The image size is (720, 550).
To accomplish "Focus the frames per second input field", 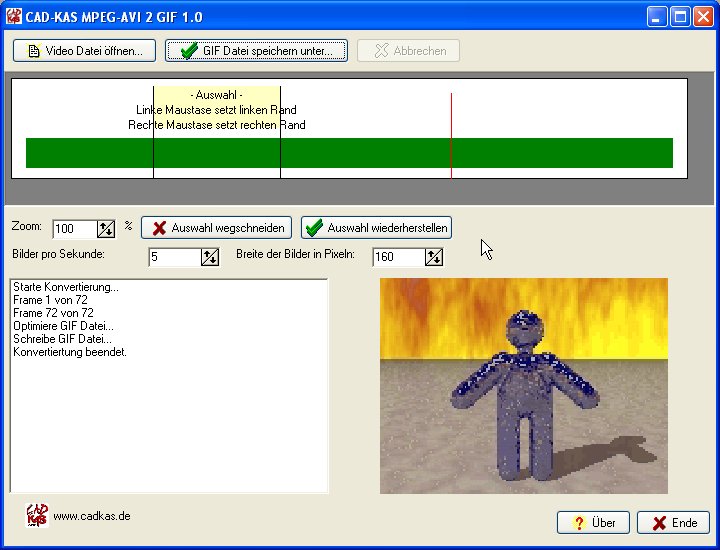I will (x=174, y=257).
